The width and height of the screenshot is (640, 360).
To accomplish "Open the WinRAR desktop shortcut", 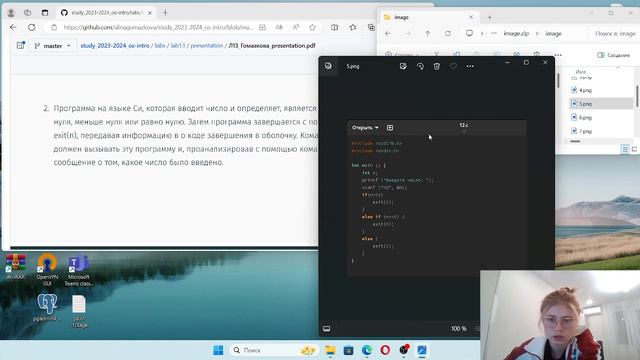I will coord(16,267).
